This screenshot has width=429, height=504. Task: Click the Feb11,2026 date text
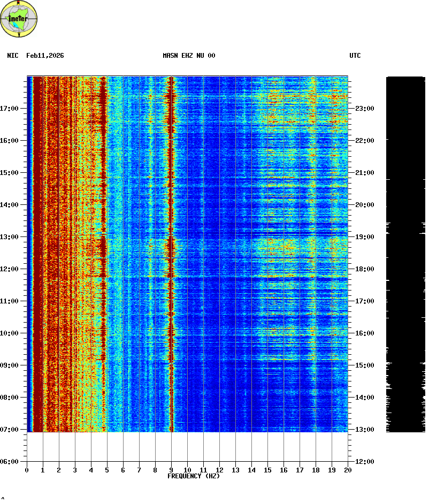(45, 56)
